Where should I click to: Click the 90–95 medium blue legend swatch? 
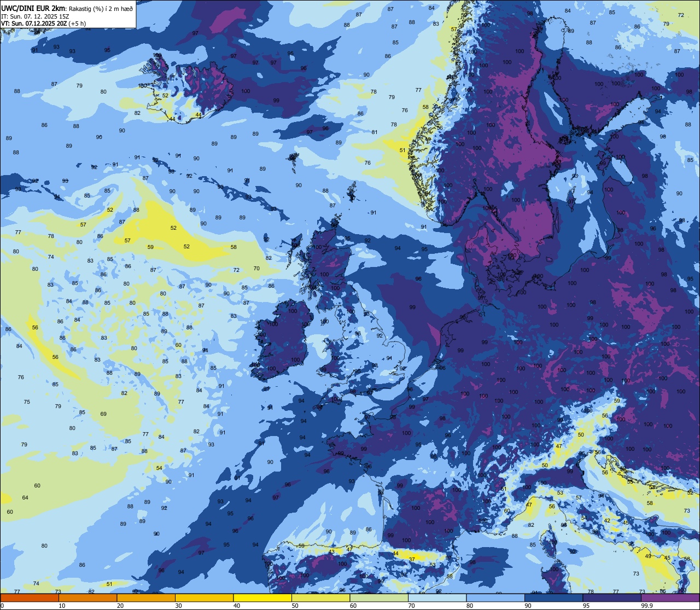[x=554, y=597]
